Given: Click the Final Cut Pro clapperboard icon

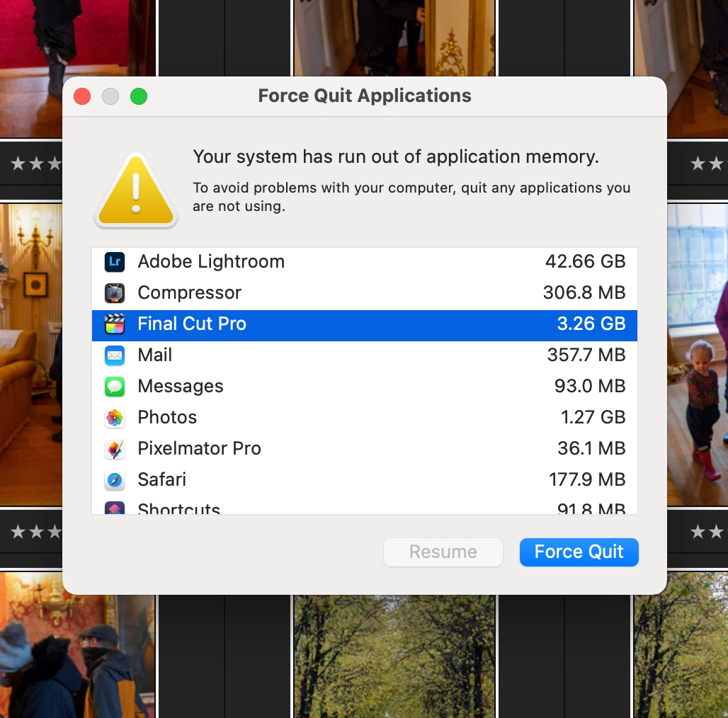Looking at the screenshot, I should [114, 324].
